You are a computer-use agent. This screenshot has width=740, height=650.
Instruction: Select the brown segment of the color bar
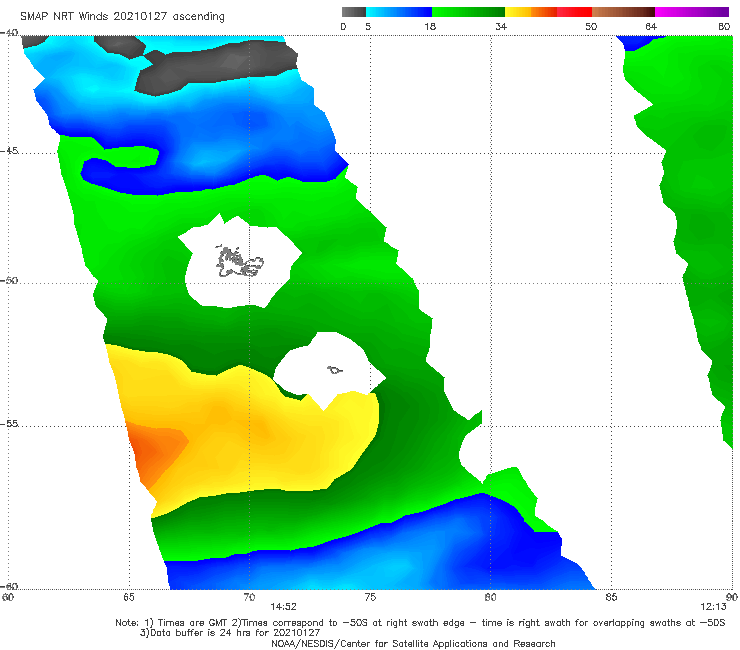point(623,12)
